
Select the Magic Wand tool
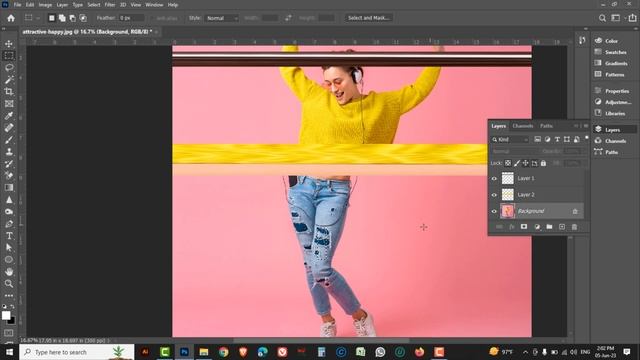click(9, 80)
